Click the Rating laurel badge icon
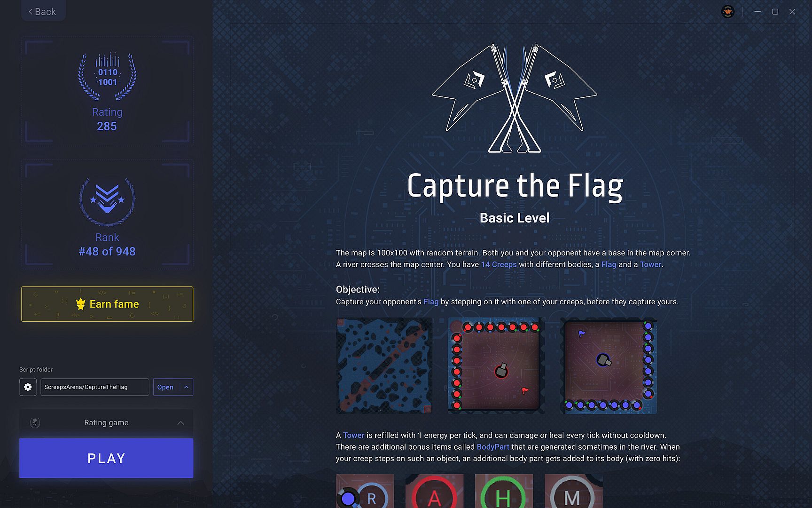 point(107,76)
